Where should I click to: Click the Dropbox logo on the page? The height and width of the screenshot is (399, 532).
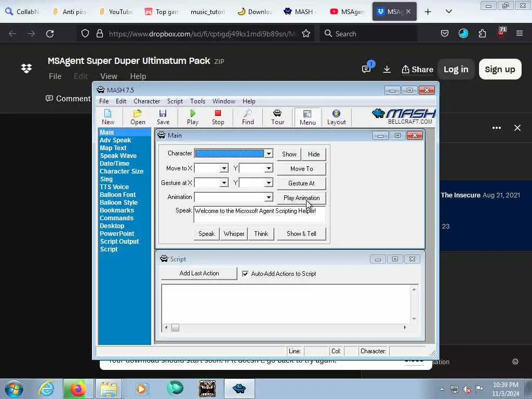click(26, 69)
